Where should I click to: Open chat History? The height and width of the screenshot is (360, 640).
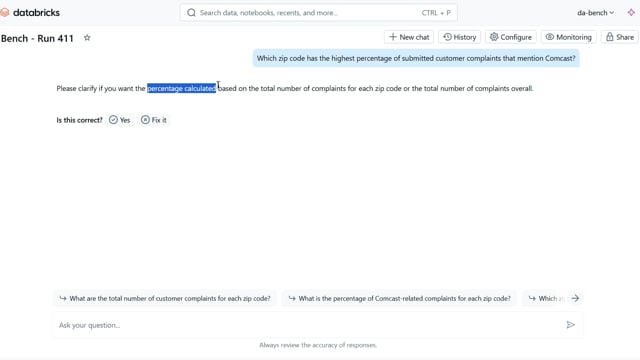(x=460, y=37)
